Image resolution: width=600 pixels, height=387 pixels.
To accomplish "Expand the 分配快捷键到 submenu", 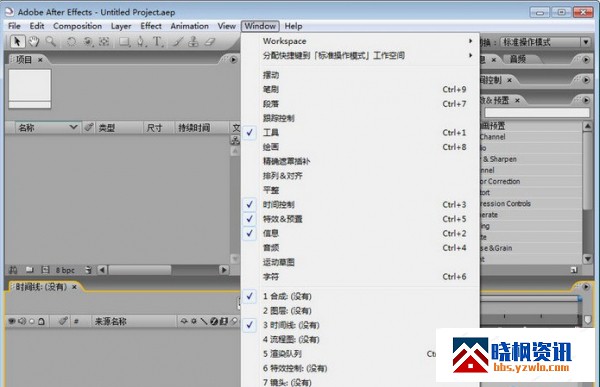I will [x=361, y=56].
